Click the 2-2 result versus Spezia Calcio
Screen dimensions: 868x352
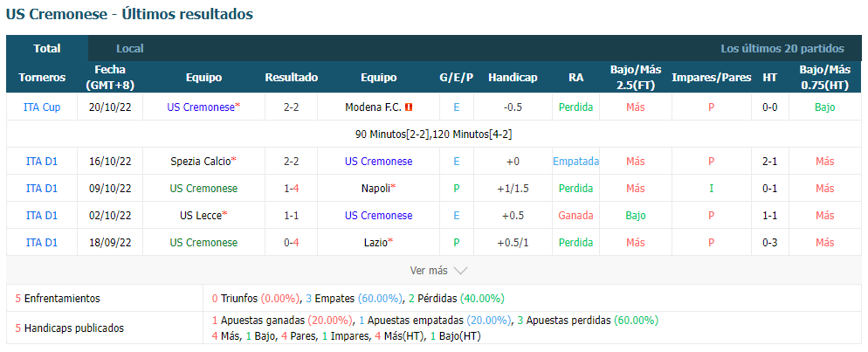(292, 161)
